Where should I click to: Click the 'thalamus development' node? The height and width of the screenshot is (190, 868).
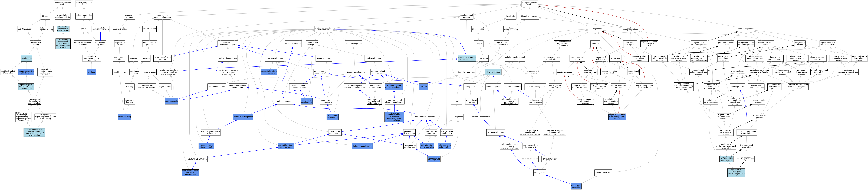(x=362, y=146)
